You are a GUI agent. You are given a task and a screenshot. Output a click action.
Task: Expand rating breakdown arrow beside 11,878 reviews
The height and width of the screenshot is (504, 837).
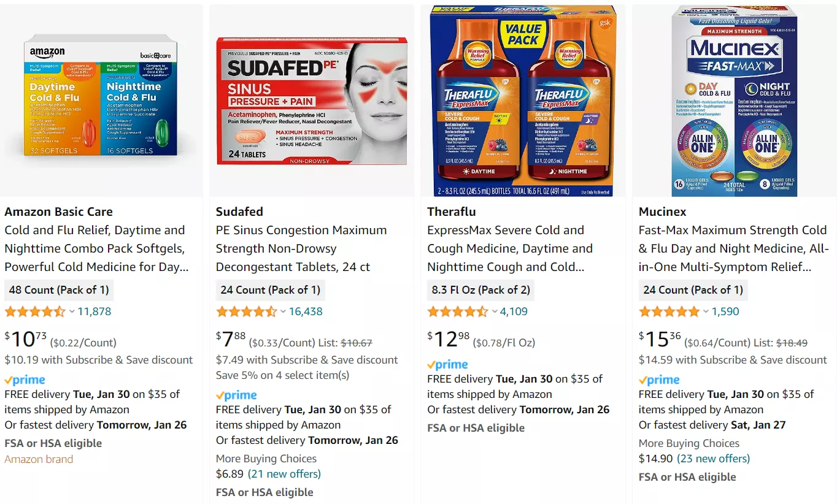click(72, 311)
